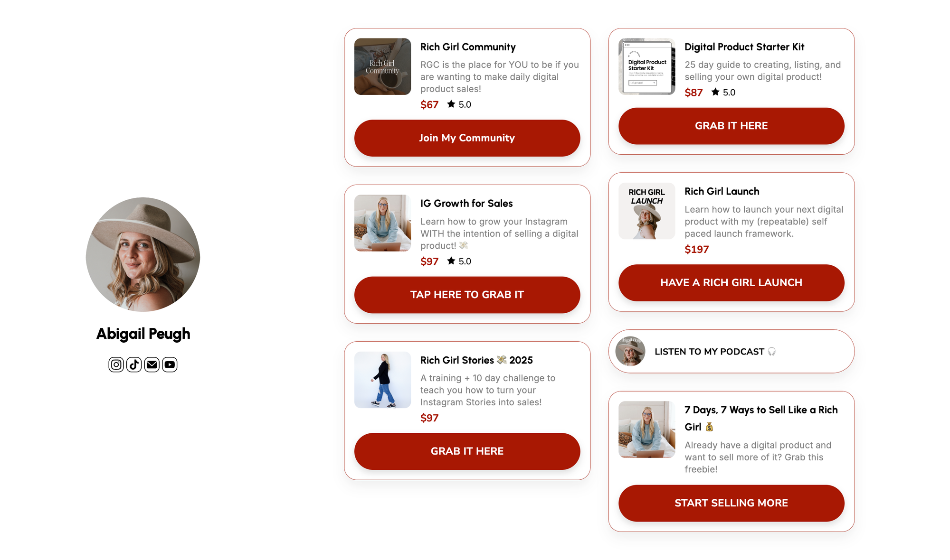Click the email envelope icon
The image size is (950, 560).
(x=152, y=364)
